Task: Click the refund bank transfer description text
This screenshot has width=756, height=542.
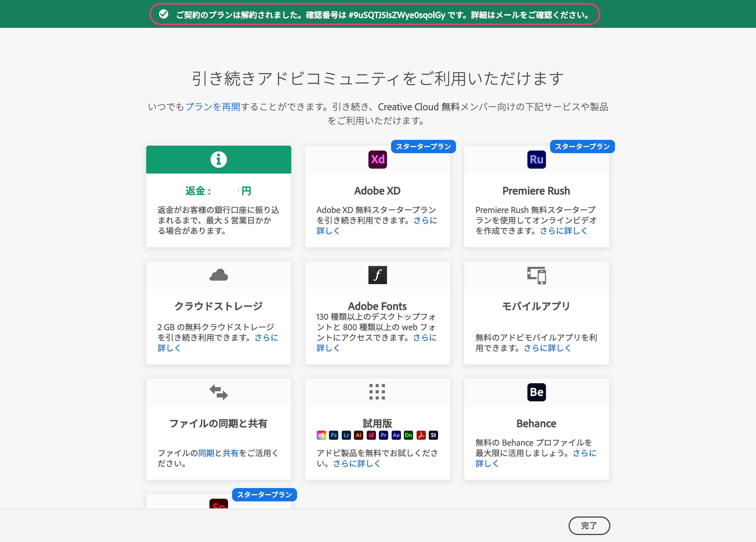Action: 218,220
